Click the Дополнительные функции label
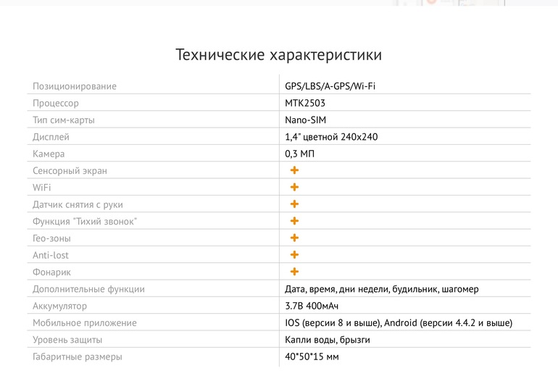Viewport: 558px width, 392px height. click(x=88, y=289)
